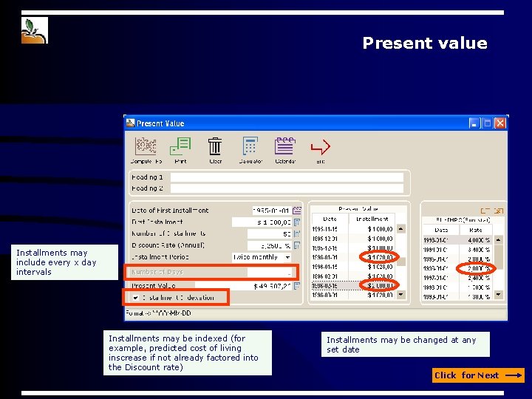
Task: Click calculator icon beside Number of Installments
Action: (x=297, y=233)
